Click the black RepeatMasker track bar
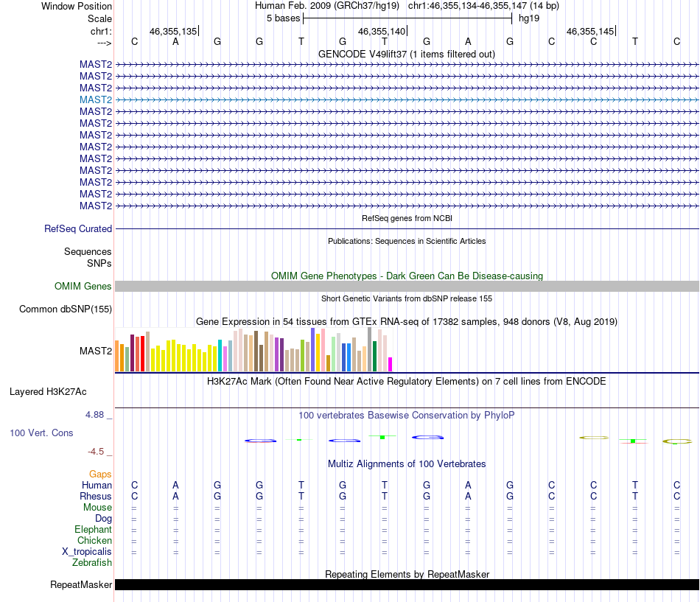Viewport: 700px width, 602px height. (407, 584)
